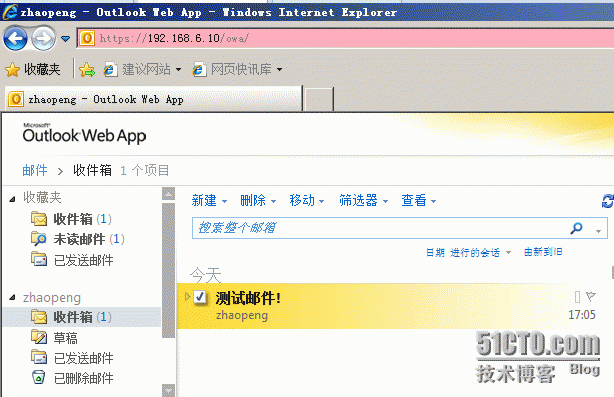The image size is (614, 397).
Task: Click sender zhaopeng in message row
Action: click(x=242, y=315)
